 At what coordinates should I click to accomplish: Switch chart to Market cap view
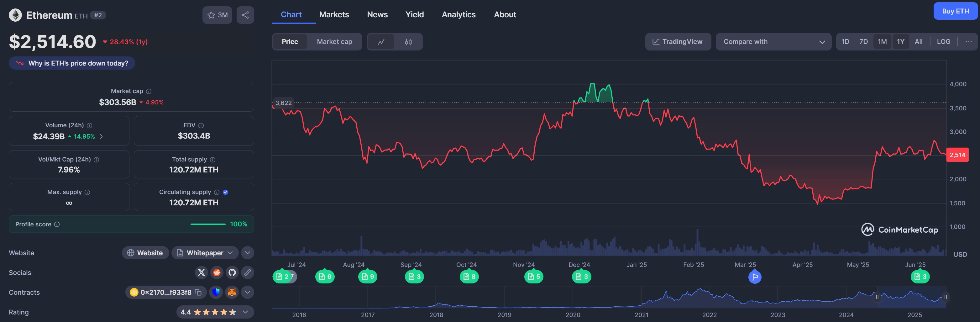pyautogui.click(x=334, y=42)
